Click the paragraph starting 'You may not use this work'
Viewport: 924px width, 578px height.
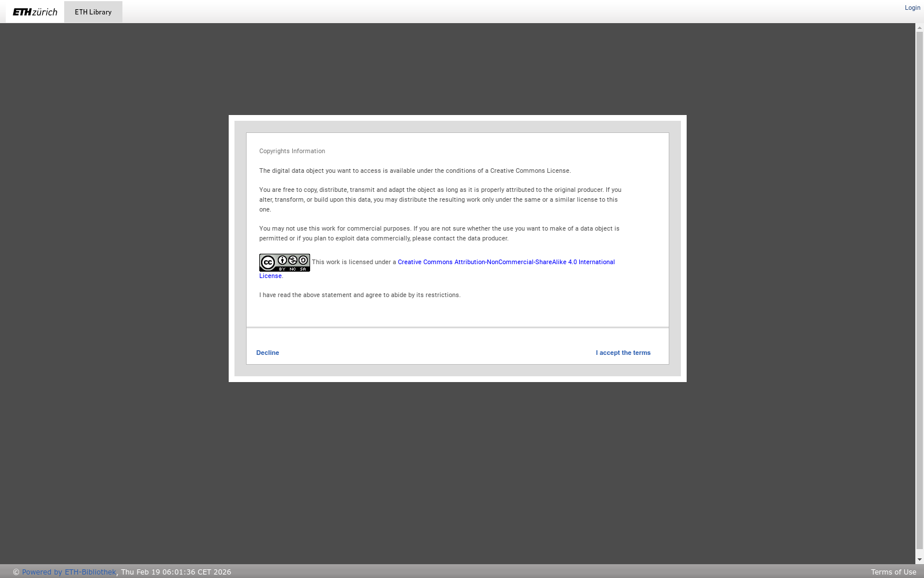pyautogui.click(x=439, y=234)
